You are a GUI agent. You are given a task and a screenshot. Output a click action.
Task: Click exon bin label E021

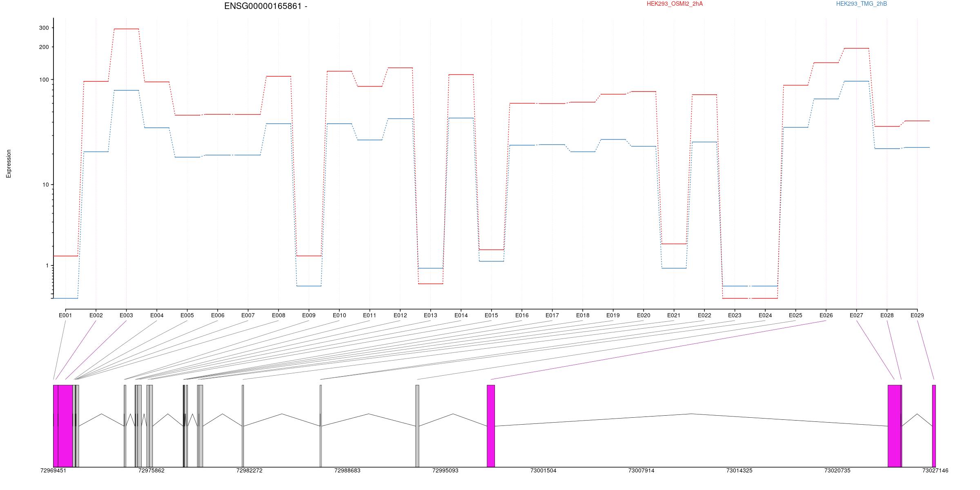[674, 315]
